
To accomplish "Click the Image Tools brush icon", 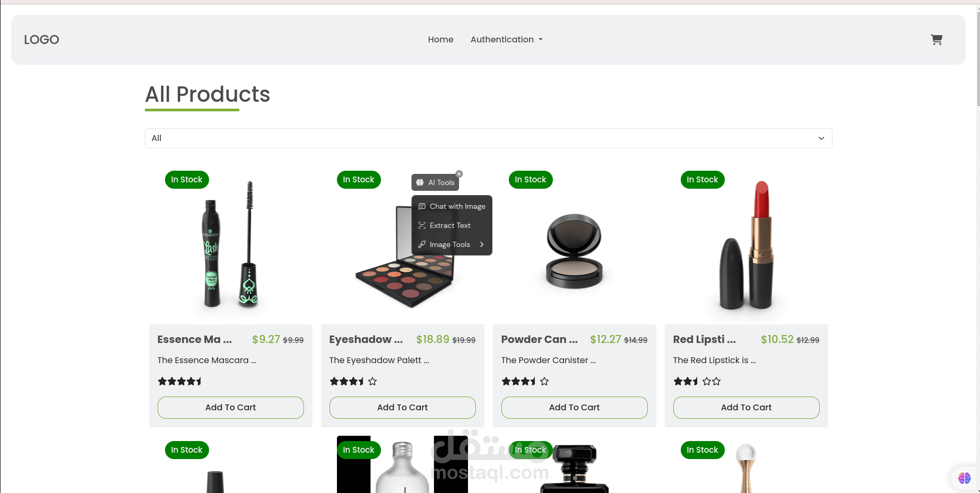I will (422, 244).
